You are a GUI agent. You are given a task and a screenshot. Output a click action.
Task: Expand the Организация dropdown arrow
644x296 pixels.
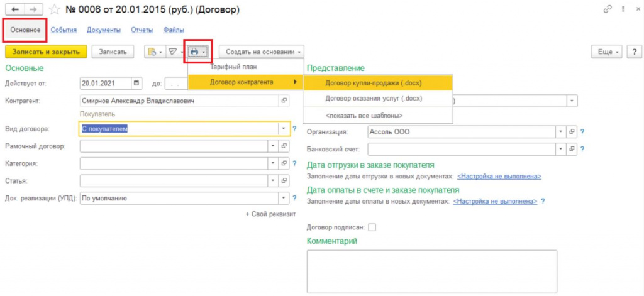tap(562, 132)
